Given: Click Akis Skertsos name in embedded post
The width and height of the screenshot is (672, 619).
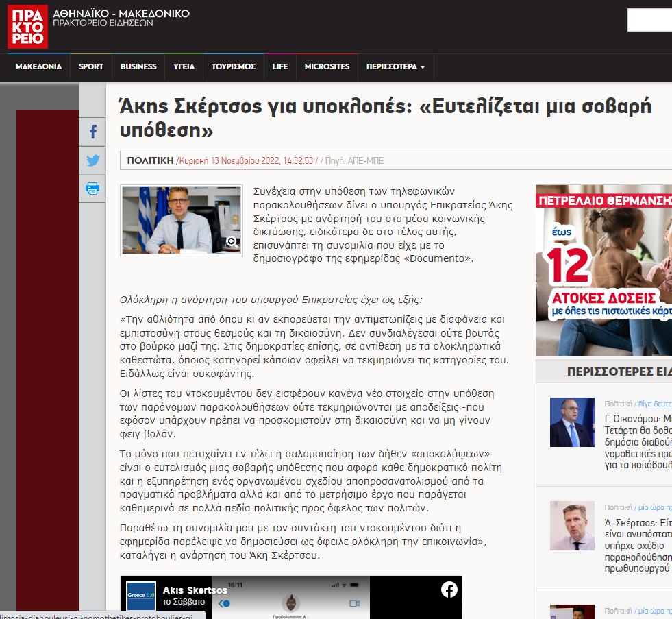Looking at the screenshot, I should 195,590.
